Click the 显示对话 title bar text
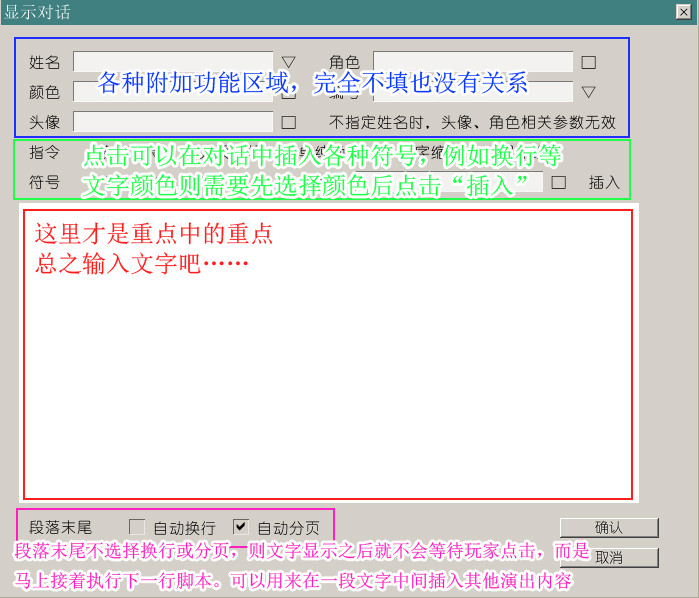699x598 pixels. tap(37, 12)
